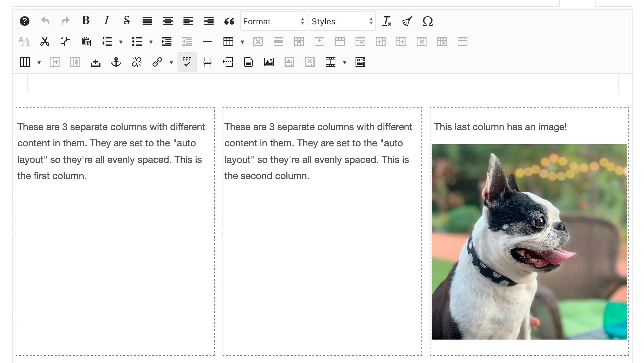Insert an anchor
The image size is (644, 363).
tap(116, 62)
